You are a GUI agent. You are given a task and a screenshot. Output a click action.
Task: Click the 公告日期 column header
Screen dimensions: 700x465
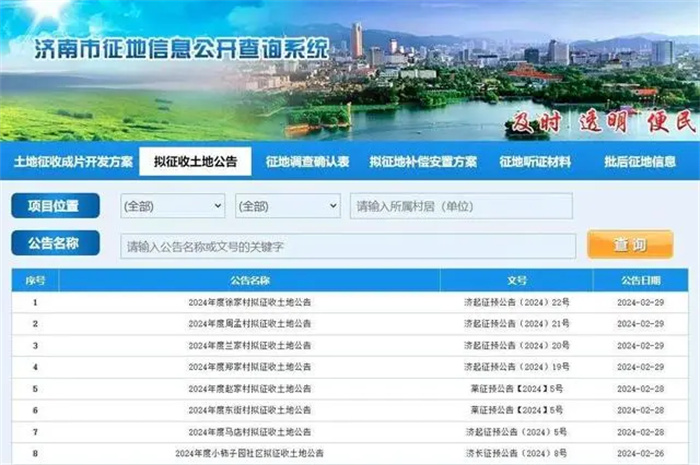pyautogui.click(x=641, y=280)
